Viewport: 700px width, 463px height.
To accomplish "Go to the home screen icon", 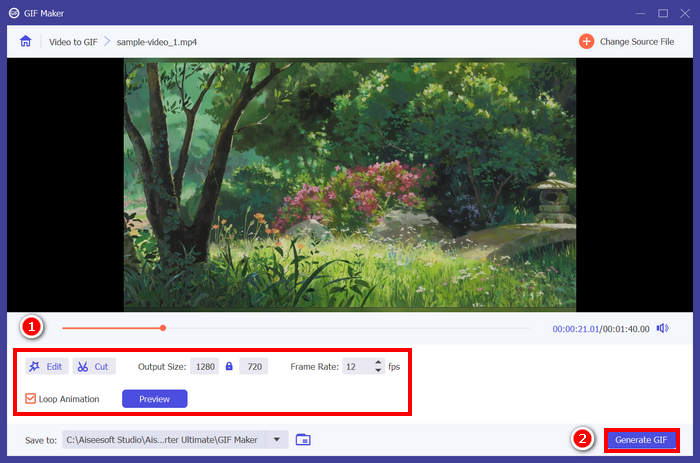I will (25, 42).
